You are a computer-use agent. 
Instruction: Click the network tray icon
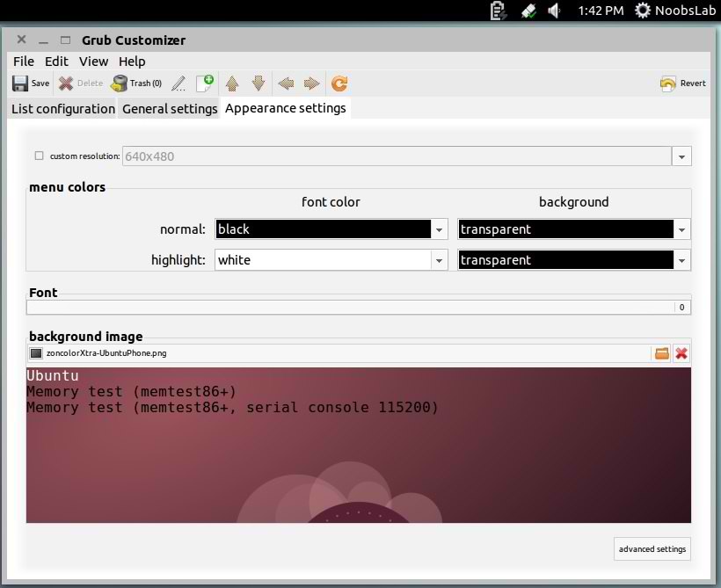coord(528,11)
